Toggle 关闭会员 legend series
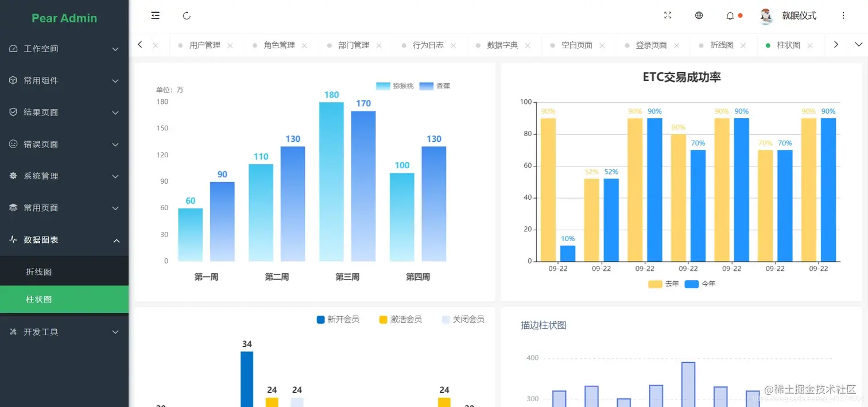The width and height of the screenshot is (868, 407). coord(463,319)
